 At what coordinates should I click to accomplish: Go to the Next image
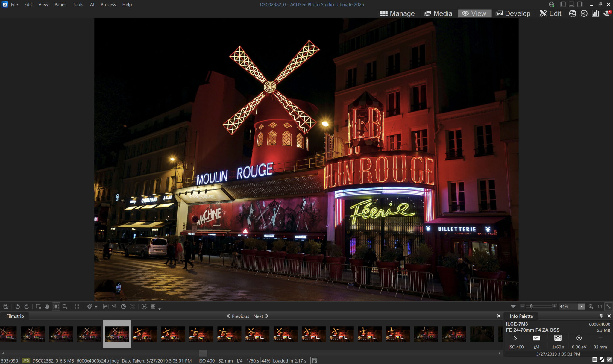[261, 316]
